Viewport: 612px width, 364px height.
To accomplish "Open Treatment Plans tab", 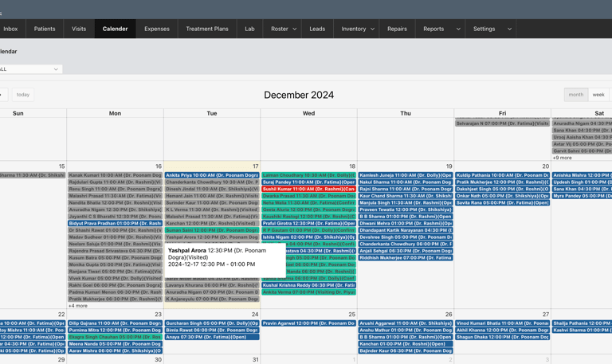I will (207, 29).
